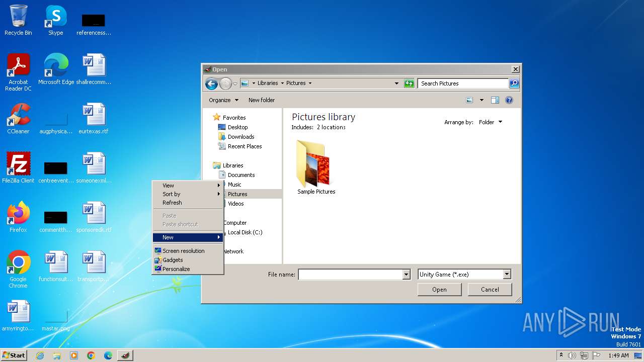Screen dimensions: 644x362
Task: Open Firefox desktop shortcut
Action: (x=18, y=217)
